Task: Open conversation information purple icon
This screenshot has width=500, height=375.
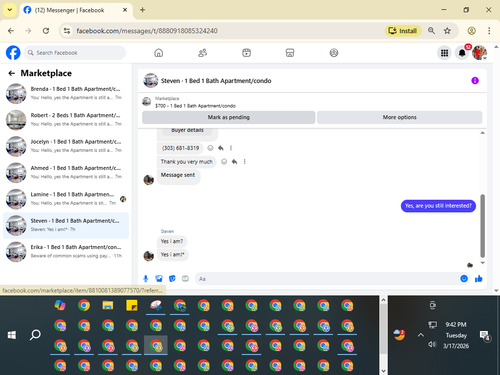Action: coord(475,81)
